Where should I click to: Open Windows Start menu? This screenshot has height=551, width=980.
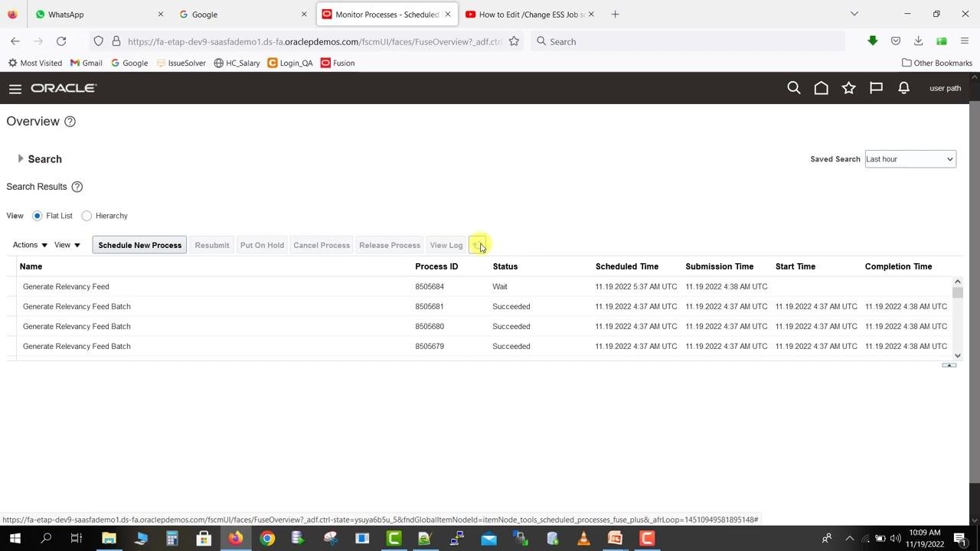point(15,539)
